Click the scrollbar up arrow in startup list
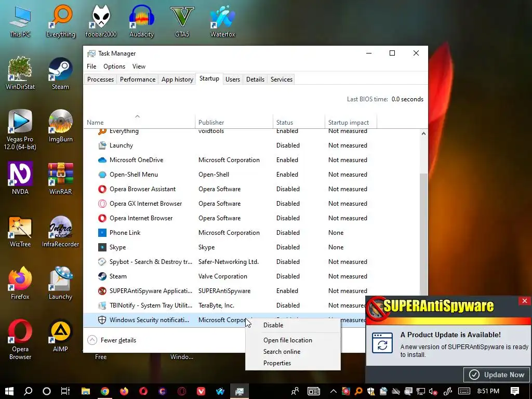This screenshot has width=532, height=399. [423, 134]
